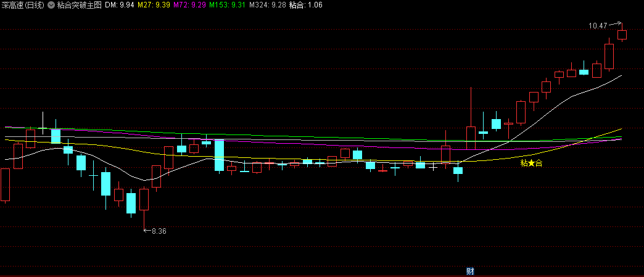This screenshot has width=644, height=277.
Task: Click the 粘合突破主图 indicator name
Action: coord(80,5)
